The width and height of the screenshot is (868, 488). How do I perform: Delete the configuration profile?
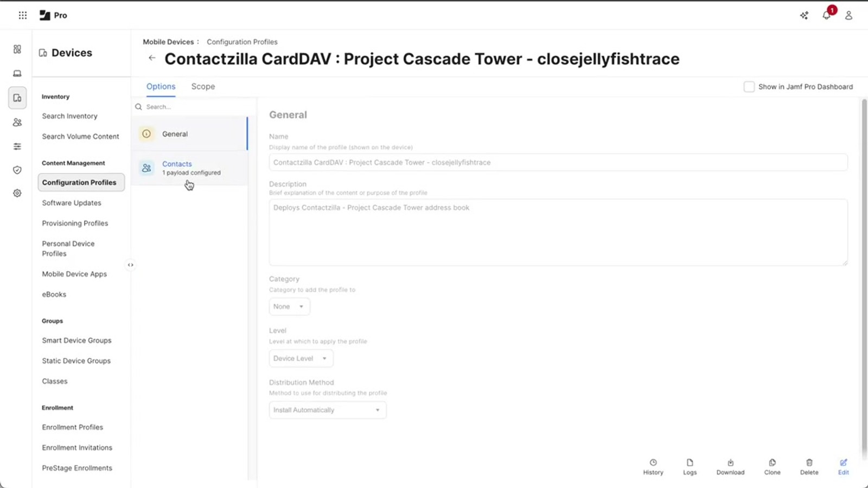[809, 467]
